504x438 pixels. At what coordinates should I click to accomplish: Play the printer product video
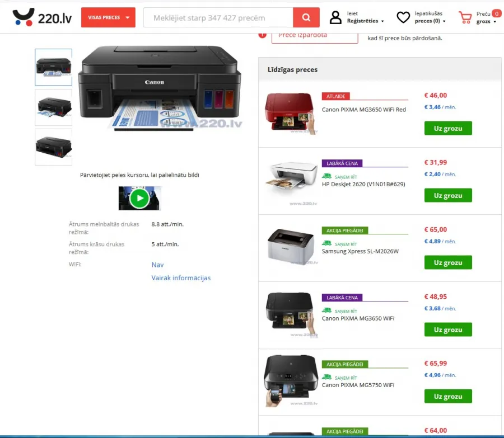click(139, 198)
